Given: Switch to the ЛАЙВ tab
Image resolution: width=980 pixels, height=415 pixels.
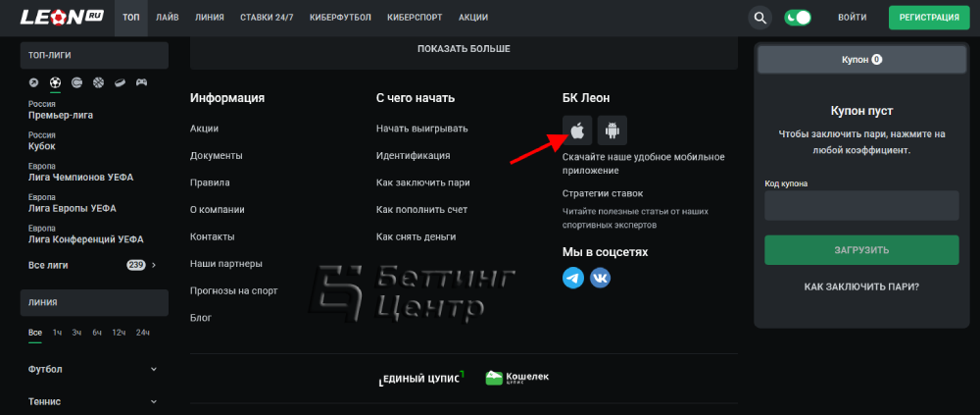Looking at the screenshot, I should pyautogui.click(x=168, y=18).
